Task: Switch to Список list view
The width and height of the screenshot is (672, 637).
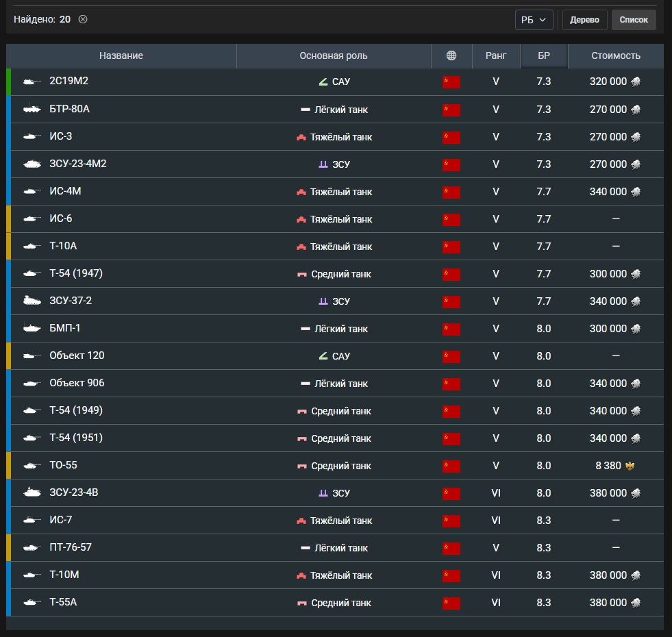Action: tap(633, 20)
